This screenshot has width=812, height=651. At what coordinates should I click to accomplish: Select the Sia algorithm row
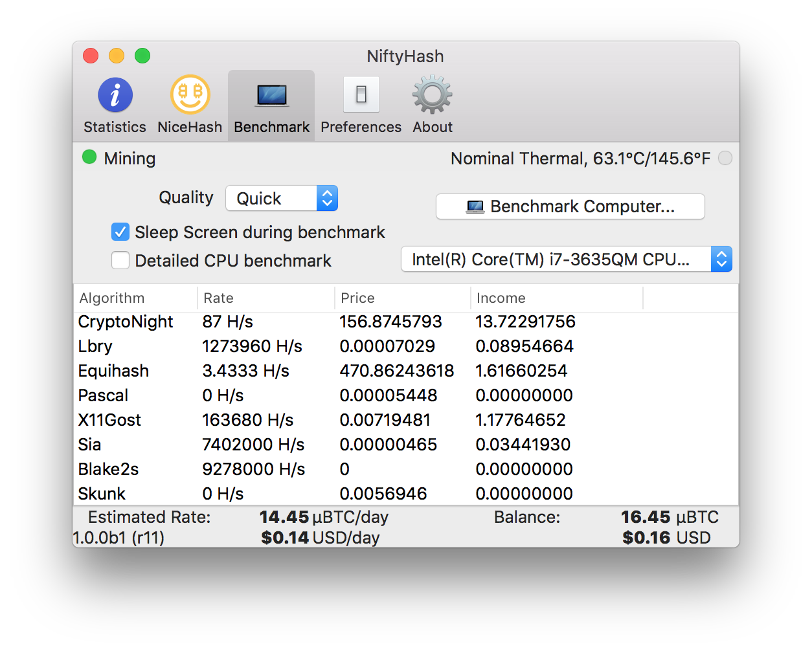[406, 445]
